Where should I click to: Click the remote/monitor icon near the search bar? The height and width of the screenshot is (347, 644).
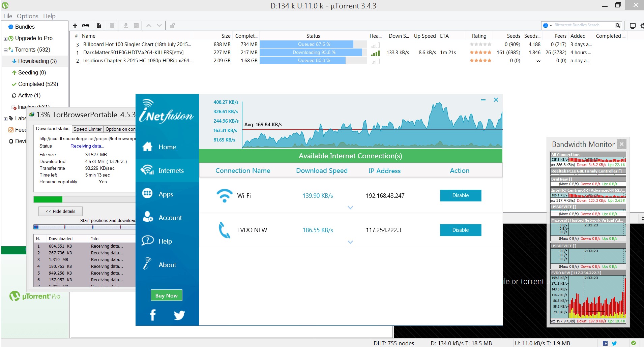click(x=632, y=25)
